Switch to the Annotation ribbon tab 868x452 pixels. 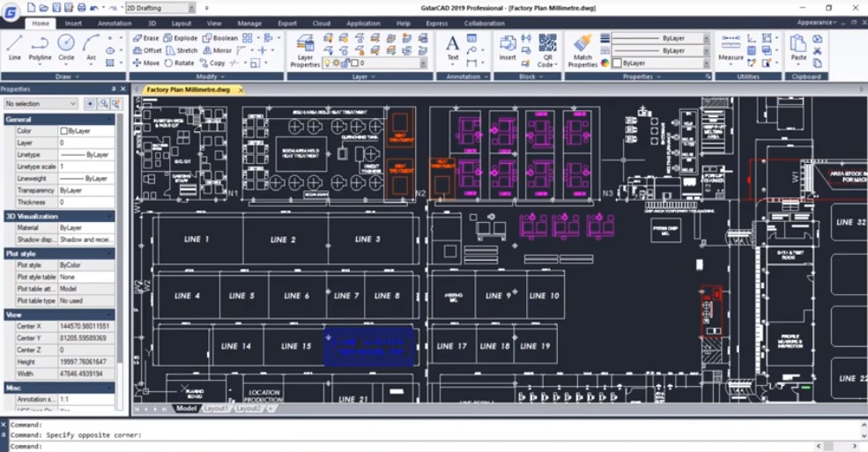(115, 24)
